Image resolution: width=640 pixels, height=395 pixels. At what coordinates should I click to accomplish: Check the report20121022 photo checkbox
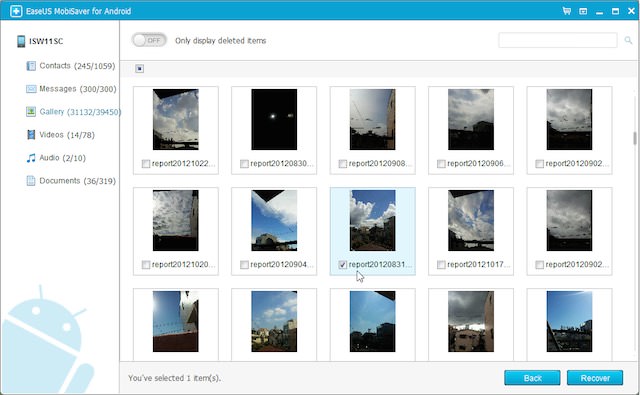[146, 164]
